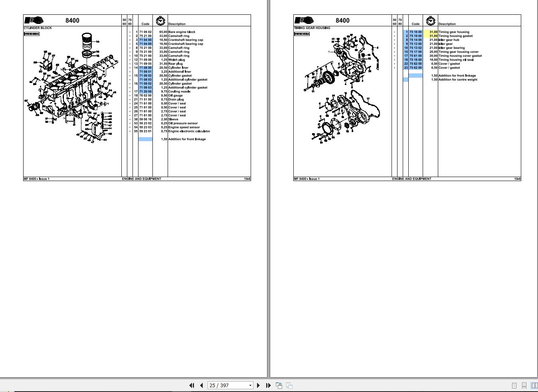Click the 8400 heading on the Timing Gear Housing page
Viewport: 538px width, 392px height.
click(342, 20)
